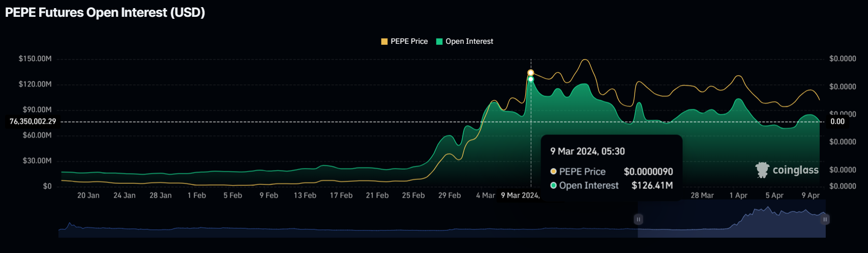The width and height of the screenshot is (868, 253).
Task: Toggle the PEPE Price legend series
Action: click(x=404, y=41)
